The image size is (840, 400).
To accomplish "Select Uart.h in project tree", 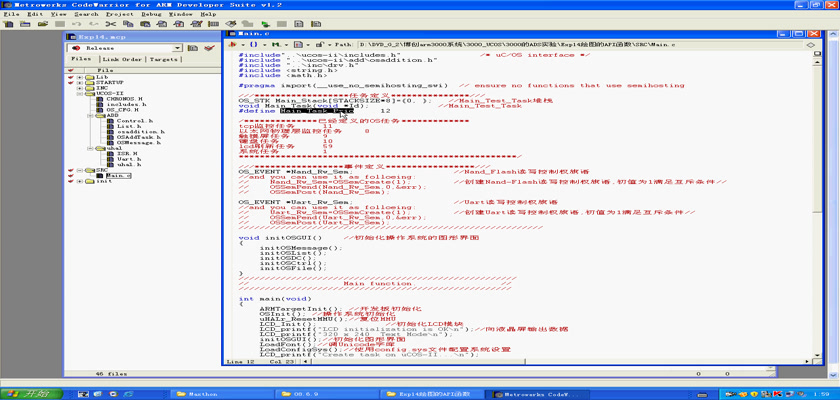I will [x=129, y=159].
